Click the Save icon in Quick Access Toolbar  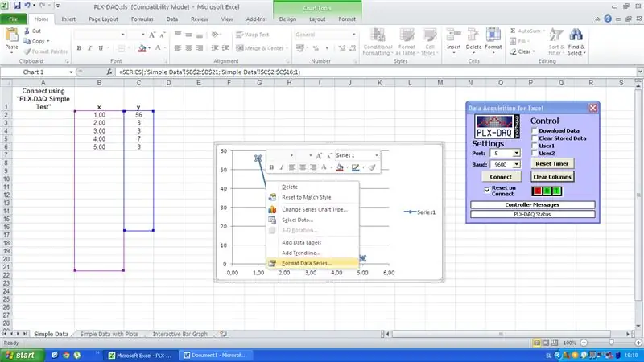[17, 6]
